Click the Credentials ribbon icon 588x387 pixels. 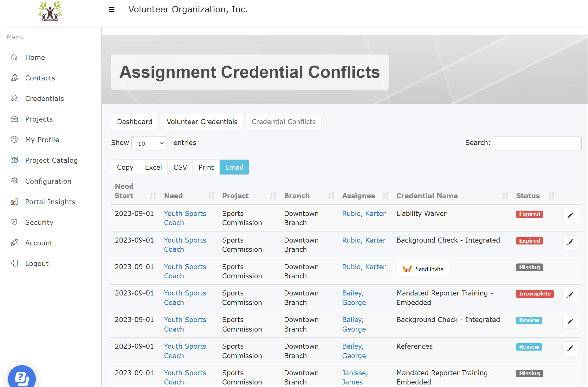point(14,98)
